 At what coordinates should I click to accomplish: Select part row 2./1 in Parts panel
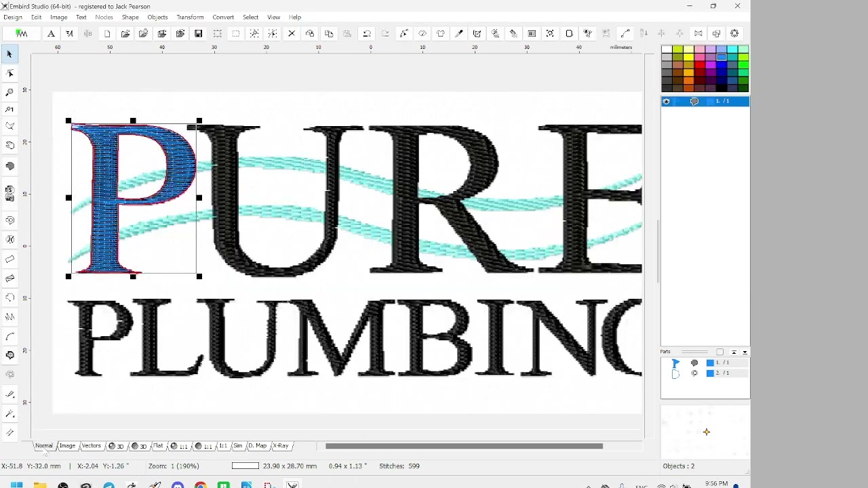pos(705,373)
